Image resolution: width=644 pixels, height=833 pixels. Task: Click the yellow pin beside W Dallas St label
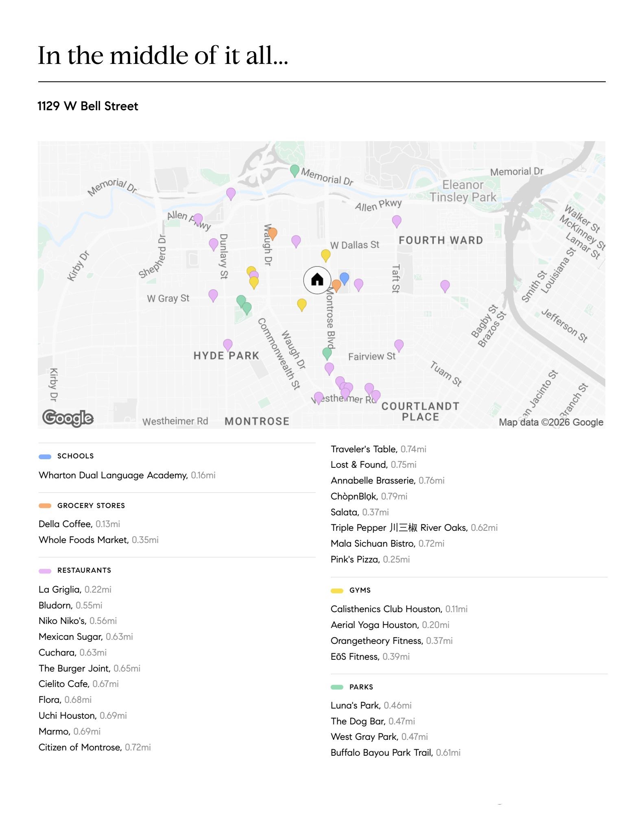[x=325, y=255]
